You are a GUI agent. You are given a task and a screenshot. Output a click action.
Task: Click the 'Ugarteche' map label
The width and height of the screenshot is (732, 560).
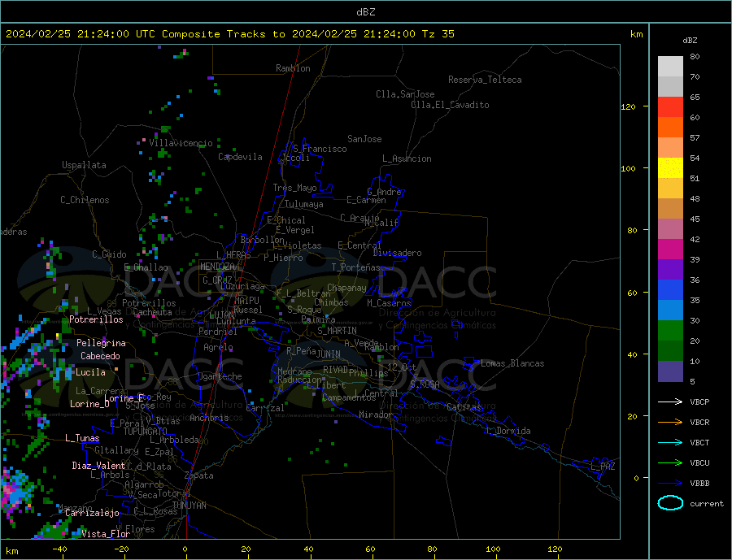click(x=220, y=376)
